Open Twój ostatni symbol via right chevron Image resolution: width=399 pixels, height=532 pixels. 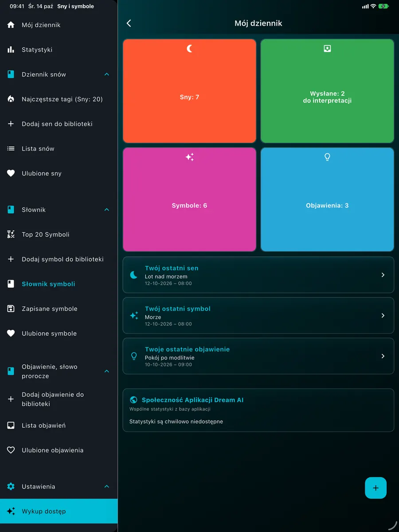click(383, 316)
